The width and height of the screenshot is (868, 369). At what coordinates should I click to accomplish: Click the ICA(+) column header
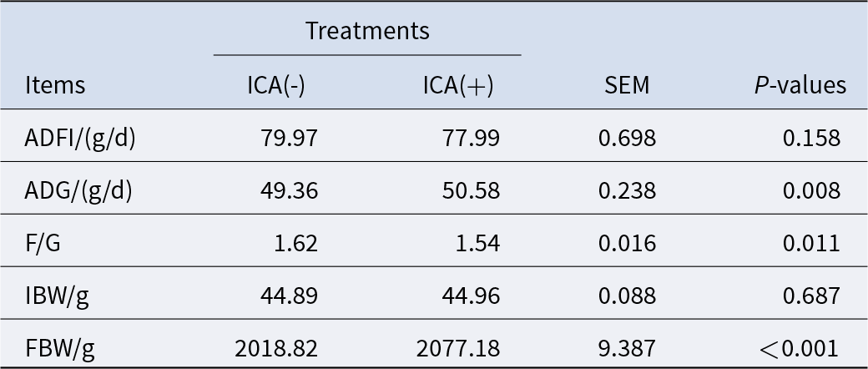coord(459,85)
